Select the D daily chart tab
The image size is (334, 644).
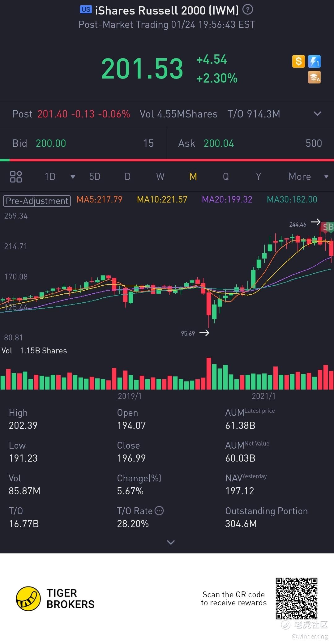pos(127,177)
